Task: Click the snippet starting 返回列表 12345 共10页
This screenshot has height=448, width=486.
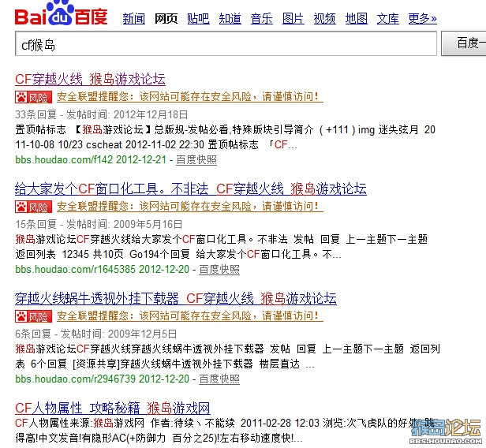Action: point(178,254)
